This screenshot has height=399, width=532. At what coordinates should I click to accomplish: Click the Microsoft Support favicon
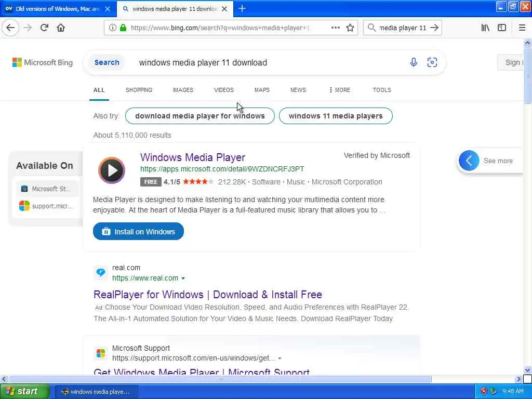[101, 353]
